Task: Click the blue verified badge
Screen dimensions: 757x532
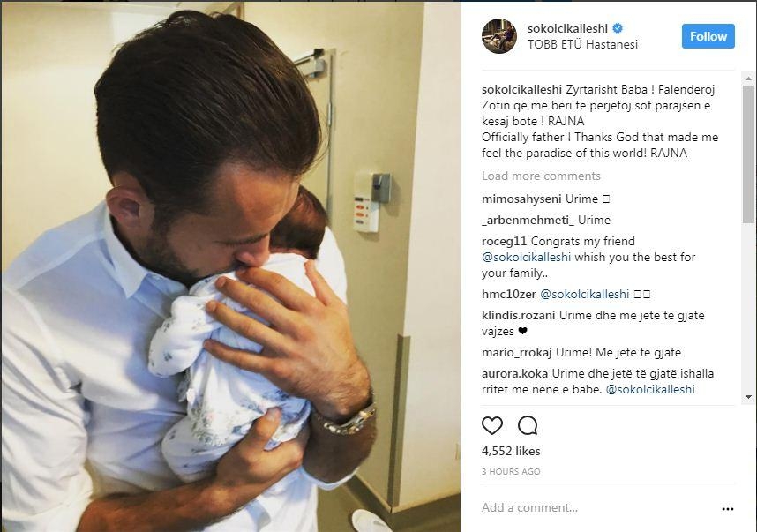Action: [x=617, y=28]
